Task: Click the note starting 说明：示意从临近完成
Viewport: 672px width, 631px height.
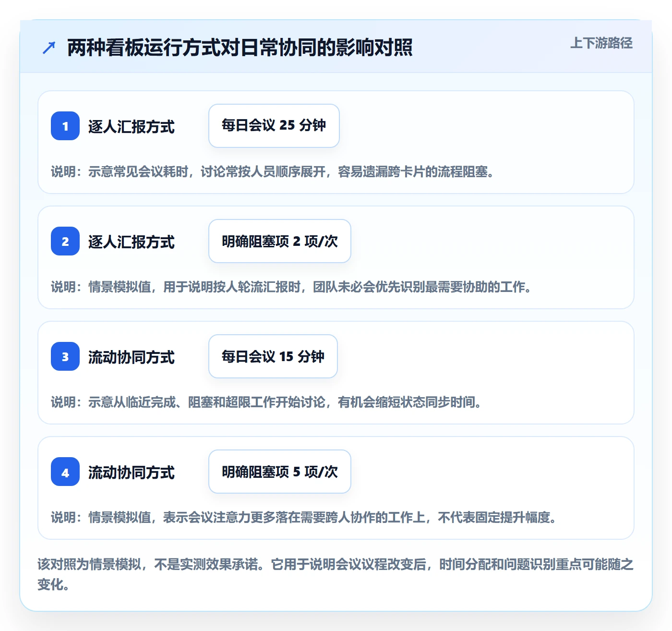Action: [x=267, y=402]
